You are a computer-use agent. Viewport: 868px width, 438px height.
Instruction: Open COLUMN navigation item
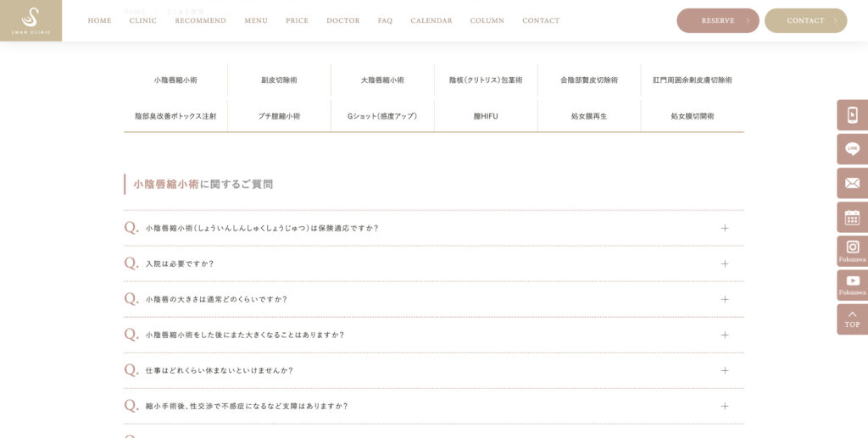[487, 20]
